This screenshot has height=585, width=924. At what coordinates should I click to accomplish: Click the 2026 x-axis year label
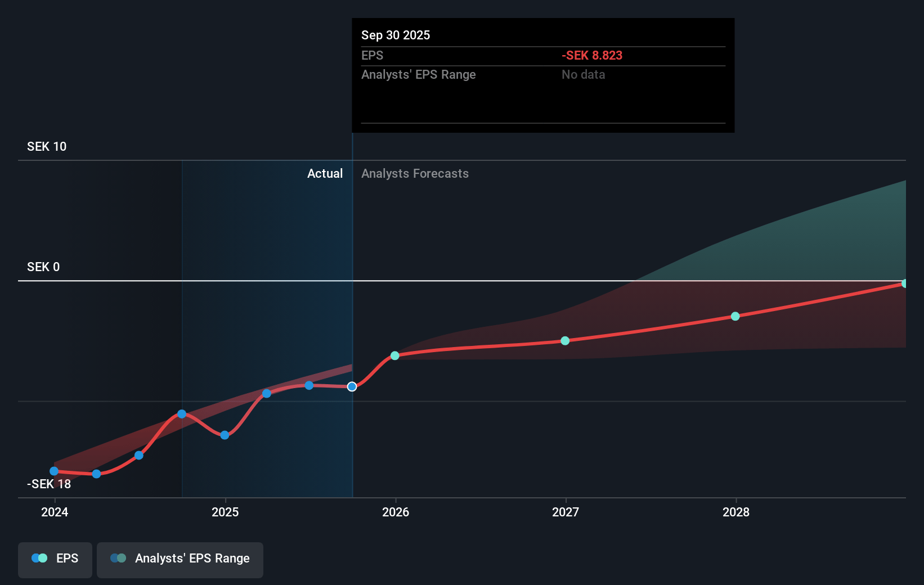396,512
